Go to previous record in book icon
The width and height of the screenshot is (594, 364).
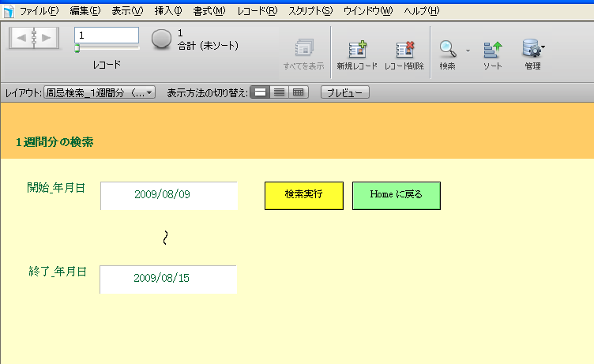[22, 37]
